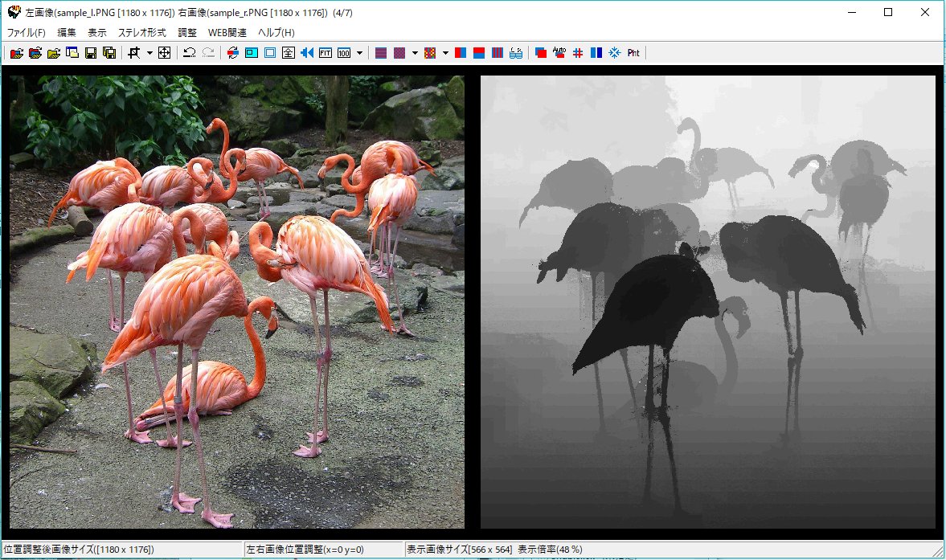
Task: Click the double floppy disk save icon
Action: click(x=109, y=53)
